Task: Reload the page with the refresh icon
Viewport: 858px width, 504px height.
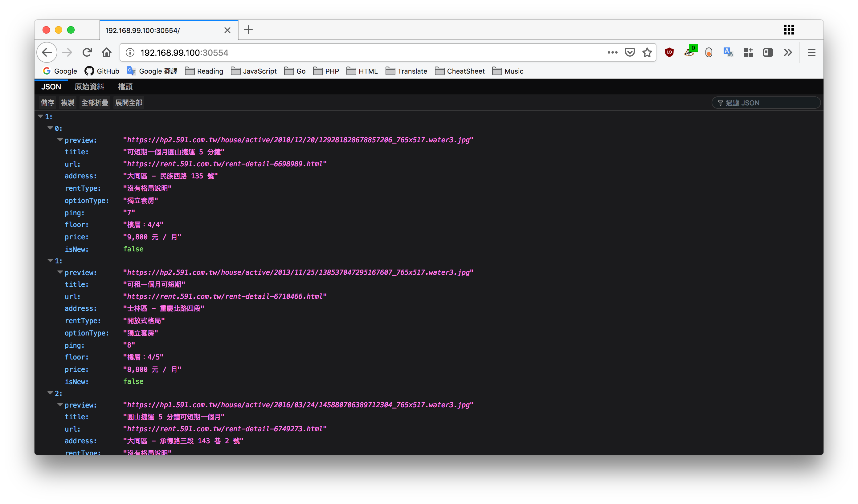Action: tap(87, 52)
